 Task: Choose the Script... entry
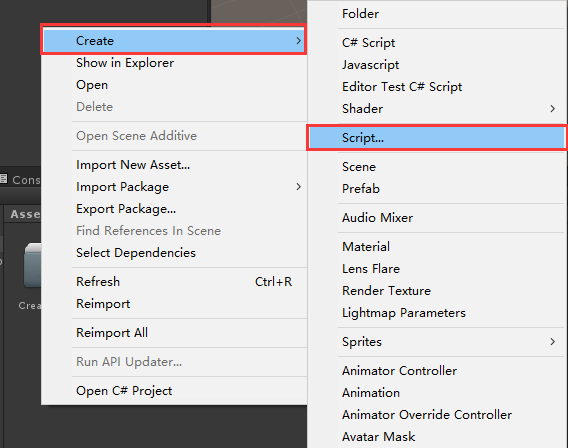pyautogui.click(x=437, y=138)
